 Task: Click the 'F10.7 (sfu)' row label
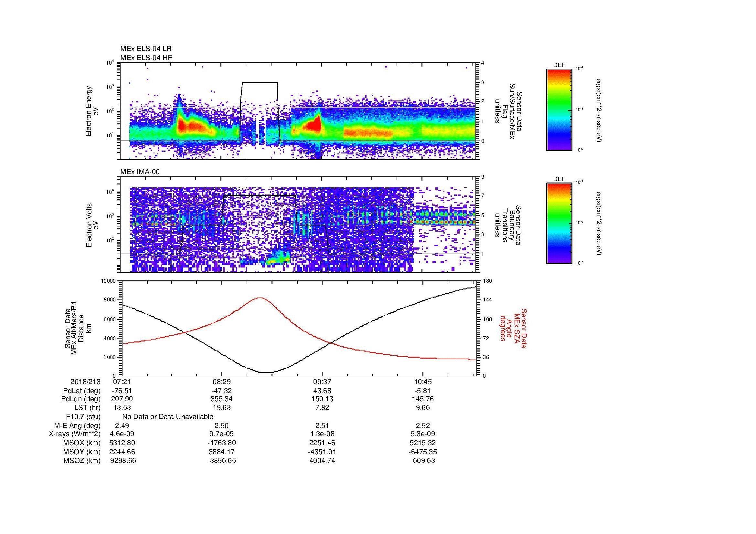pos(83,417)
